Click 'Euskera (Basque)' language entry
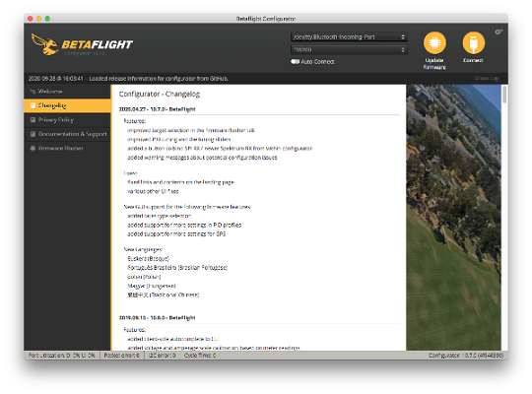 pyautogui.click(x=148, y=259)
